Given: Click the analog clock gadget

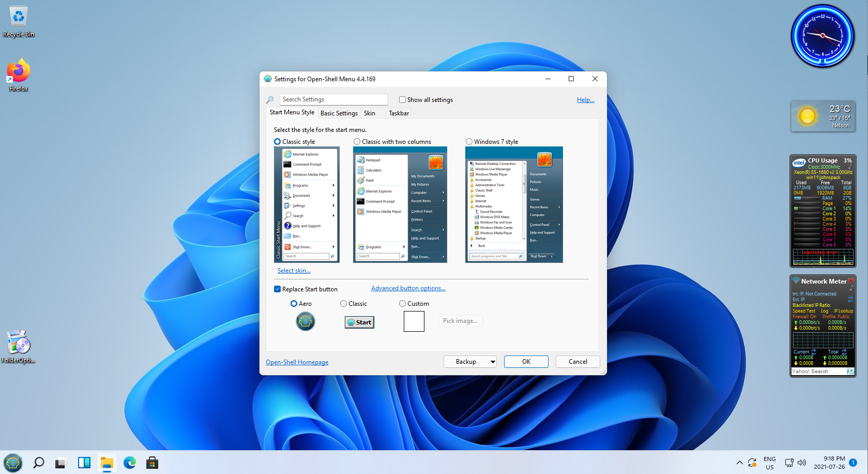Looking at the screenshot, I should [x=823, y=36].
